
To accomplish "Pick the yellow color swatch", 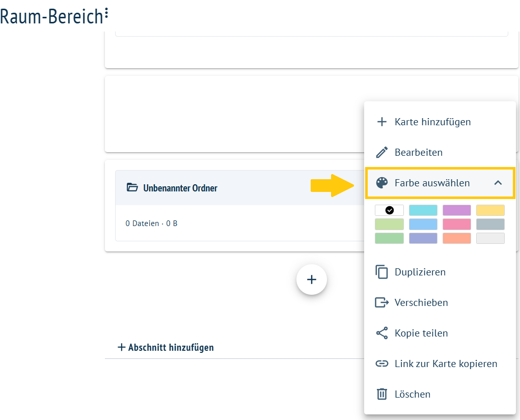I will click(x=490, y=210).
